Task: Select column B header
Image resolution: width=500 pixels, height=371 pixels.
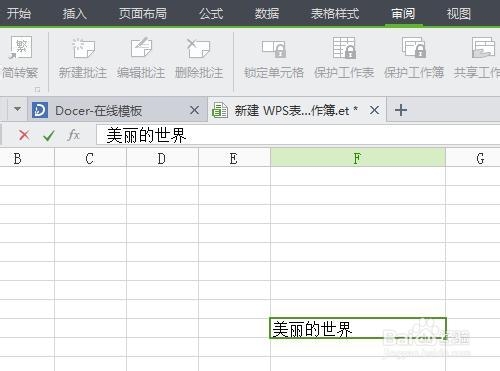Action: click(27, 158)
